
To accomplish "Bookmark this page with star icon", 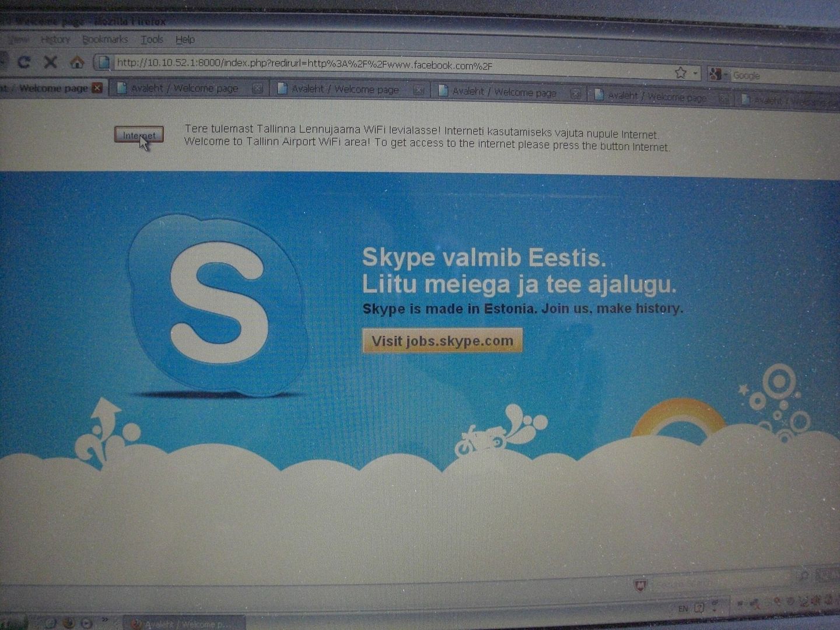I will 680,73.
